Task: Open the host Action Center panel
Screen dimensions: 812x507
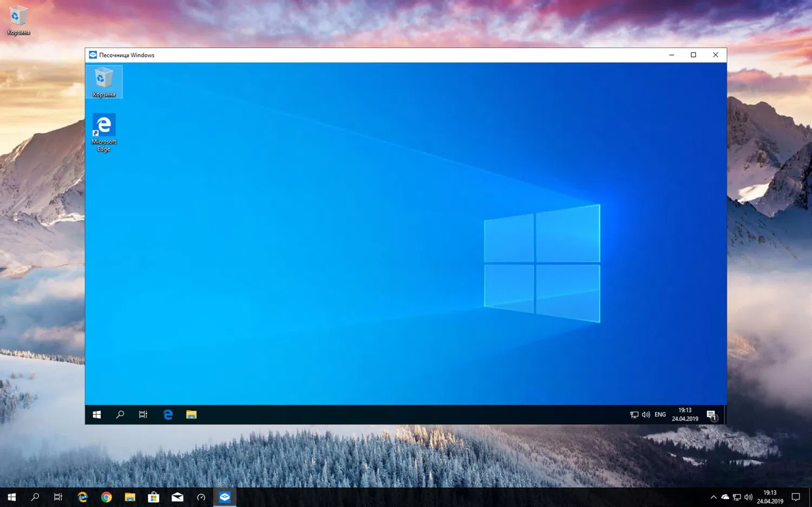Action: pyautogui.click(x=795, y=497)
